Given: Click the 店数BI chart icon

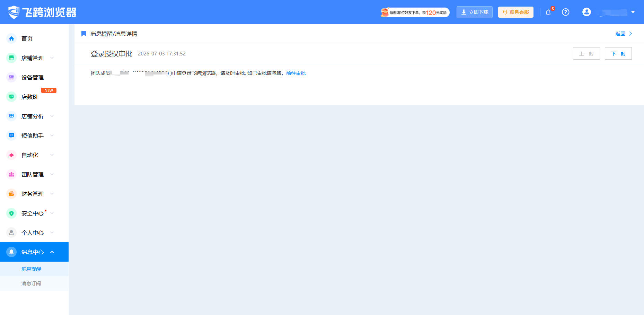Looking at the screenshot, I should (11, 97).
